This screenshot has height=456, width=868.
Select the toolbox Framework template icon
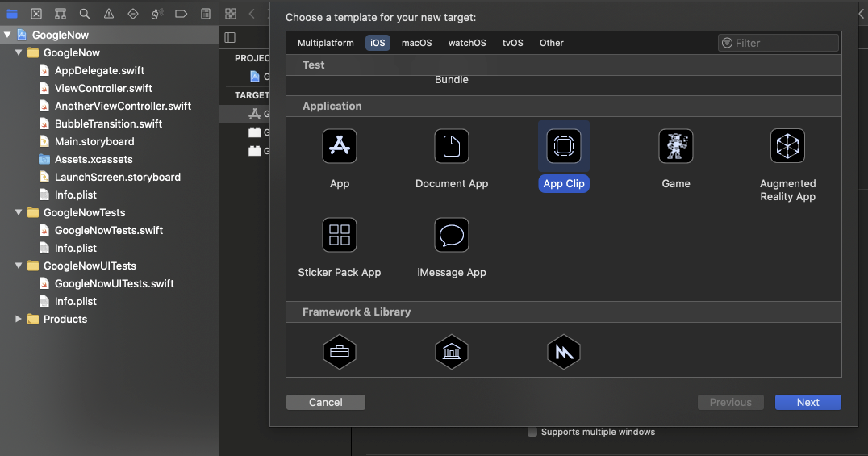click(340, 352)
